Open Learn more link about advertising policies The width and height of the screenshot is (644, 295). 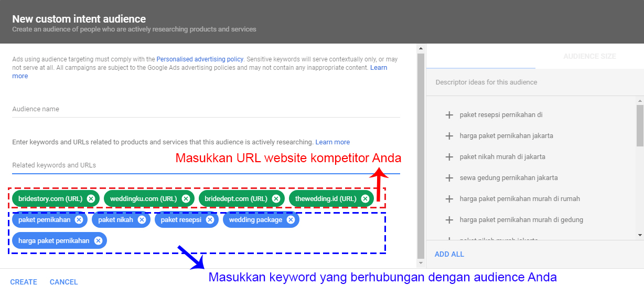(x=379, y=68)
